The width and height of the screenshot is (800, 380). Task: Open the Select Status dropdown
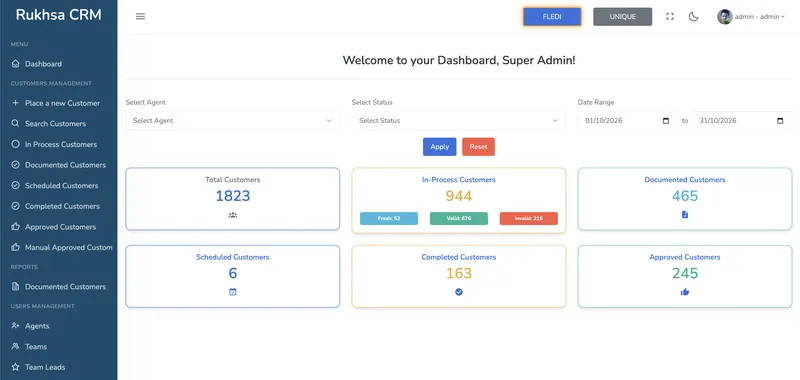click(459, 121)
